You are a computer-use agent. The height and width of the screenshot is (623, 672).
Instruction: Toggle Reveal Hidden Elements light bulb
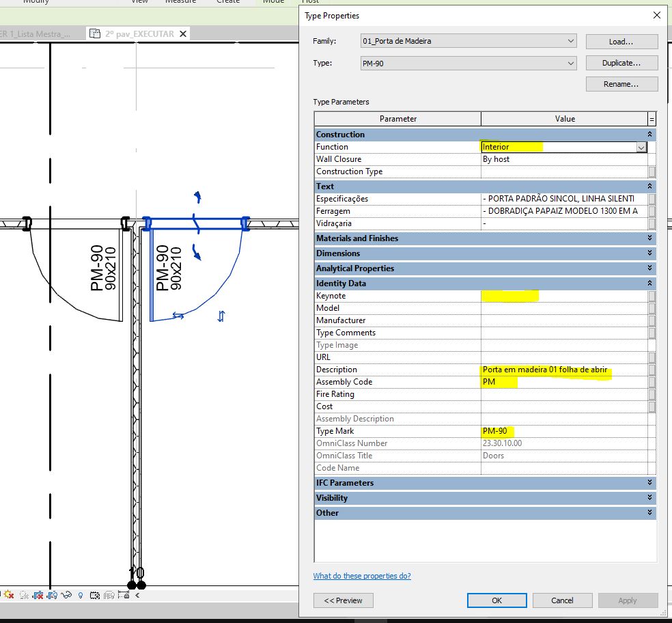pos(81,595)
